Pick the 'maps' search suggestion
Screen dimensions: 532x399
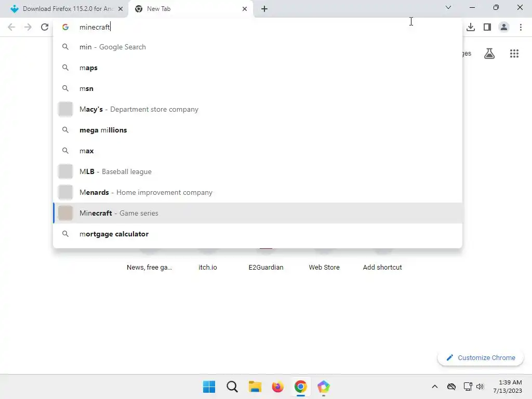click(258, 68)
